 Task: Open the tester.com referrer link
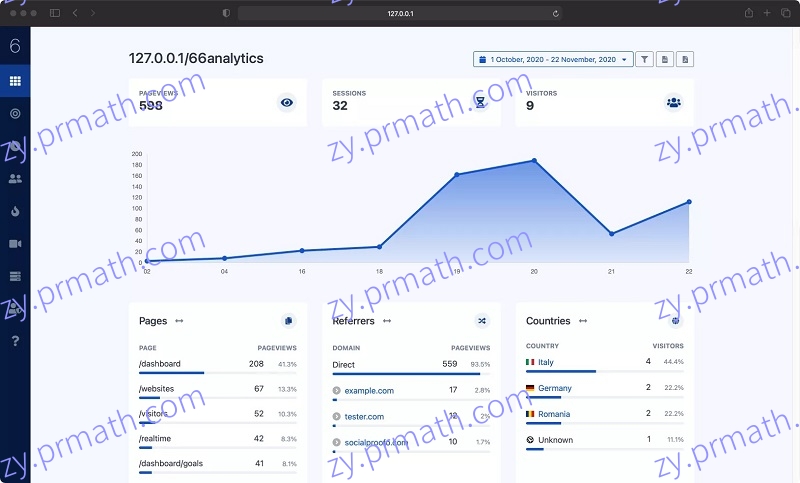(x=364, y=417)
